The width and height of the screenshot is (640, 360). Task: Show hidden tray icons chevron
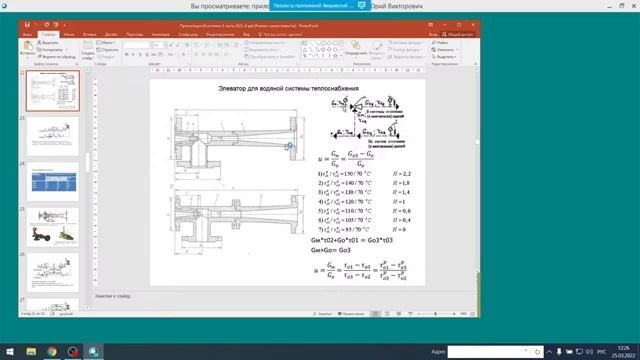(x=549, y=351)
